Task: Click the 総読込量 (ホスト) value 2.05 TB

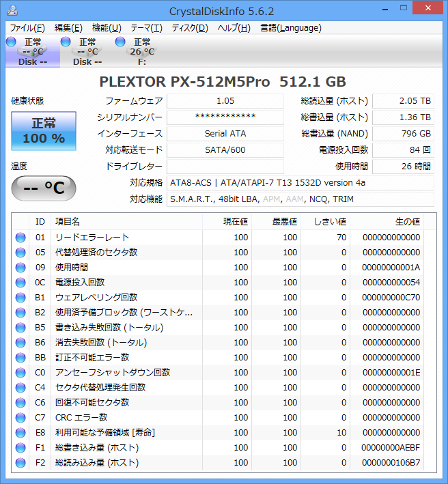Action: tap(403, 101)
